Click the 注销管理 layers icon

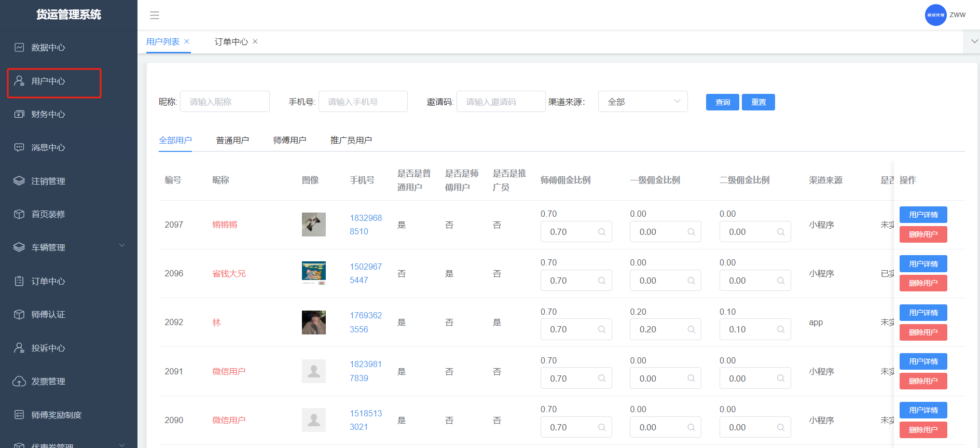[19, 181]
